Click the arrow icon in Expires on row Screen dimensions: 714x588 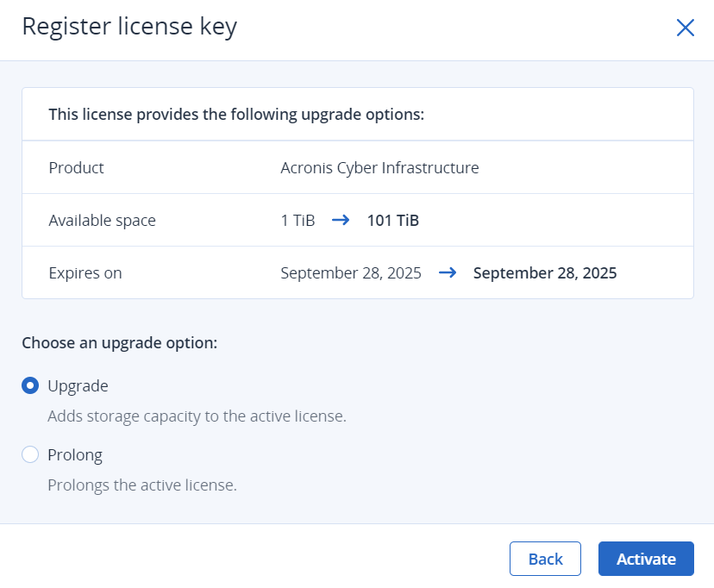(x=448, y=272)
